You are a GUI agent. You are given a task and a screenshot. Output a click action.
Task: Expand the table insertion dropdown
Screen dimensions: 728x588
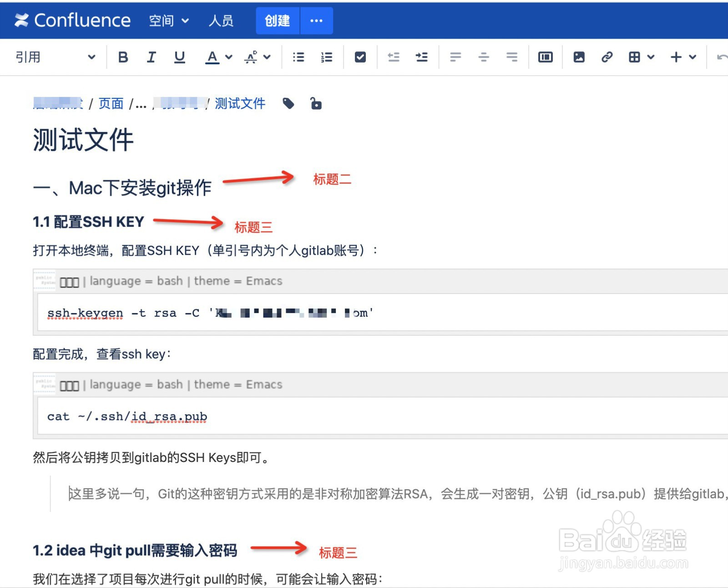(x=651, y=56)
